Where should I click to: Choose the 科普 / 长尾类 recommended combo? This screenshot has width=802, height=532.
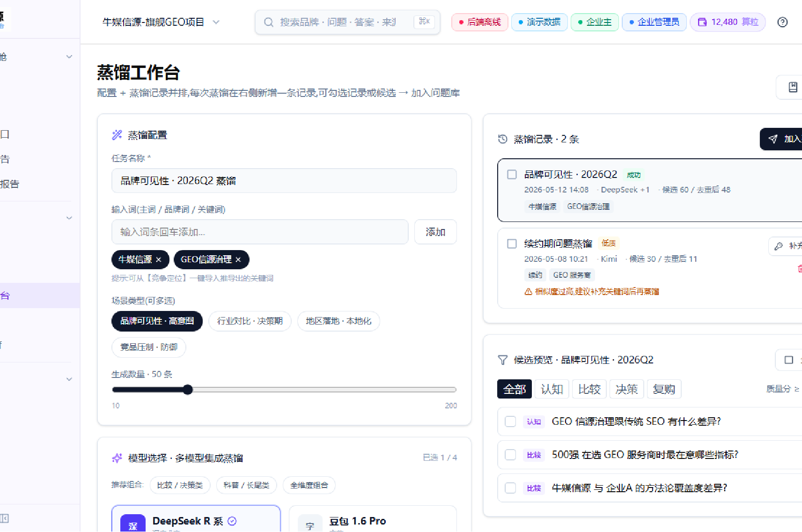pyautogui.click(x=247, y=485)
